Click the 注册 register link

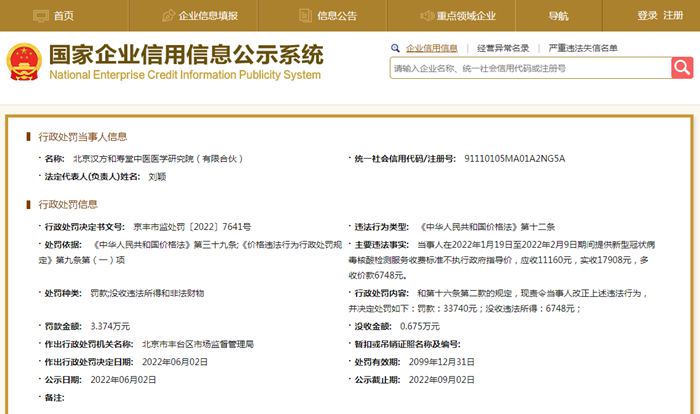(674, 15)
